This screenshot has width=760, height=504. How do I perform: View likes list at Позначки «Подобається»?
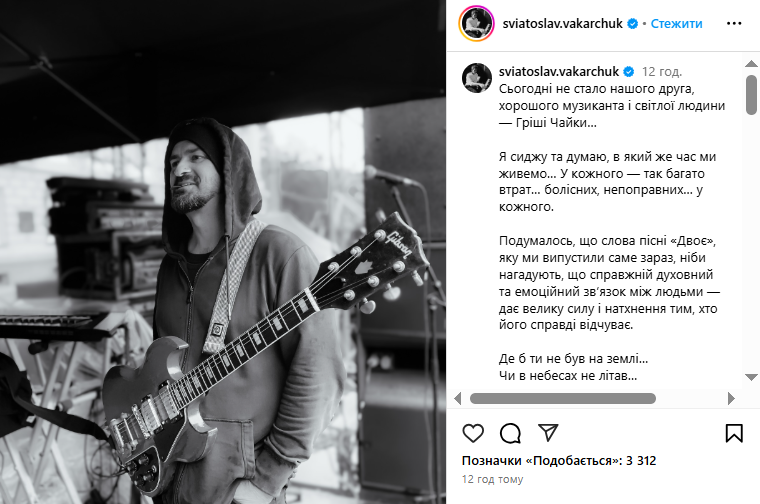coord(559,460)
